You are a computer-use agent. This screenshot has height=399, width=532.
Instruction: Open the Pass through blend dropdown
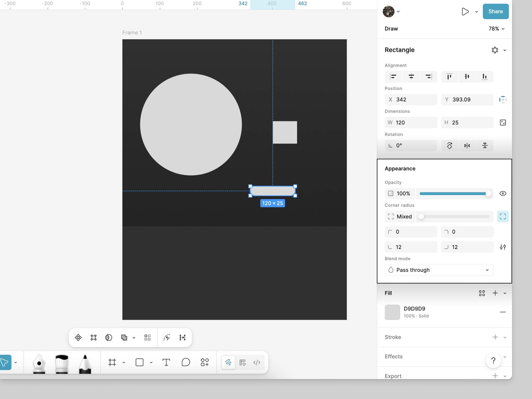pos(439,270)
